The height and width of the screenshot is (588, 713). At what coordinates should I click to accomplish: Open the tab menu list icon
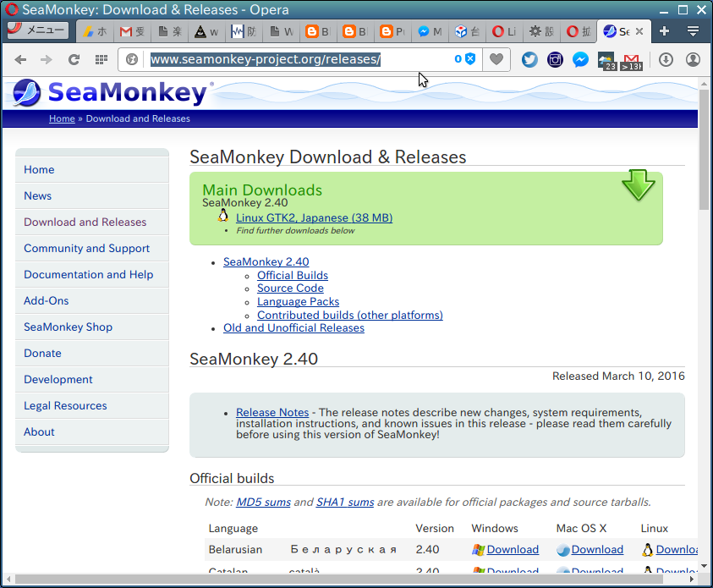pyautogui.click(x=693, y=31)
